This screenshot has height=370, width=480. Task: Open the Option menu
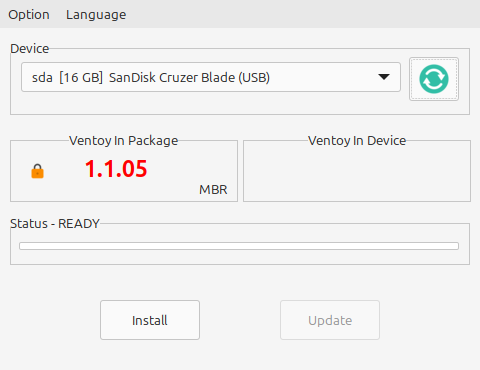(29, 15)
